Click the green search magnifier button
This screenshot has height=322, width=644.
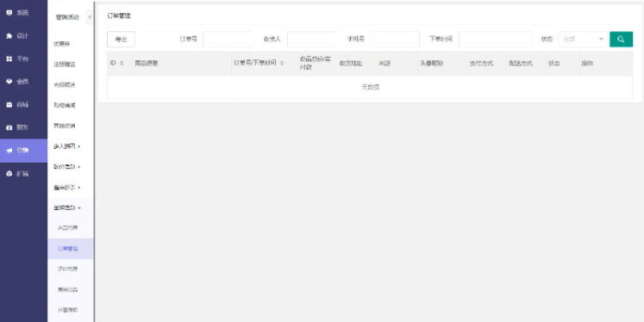click(x=621, y=40)
